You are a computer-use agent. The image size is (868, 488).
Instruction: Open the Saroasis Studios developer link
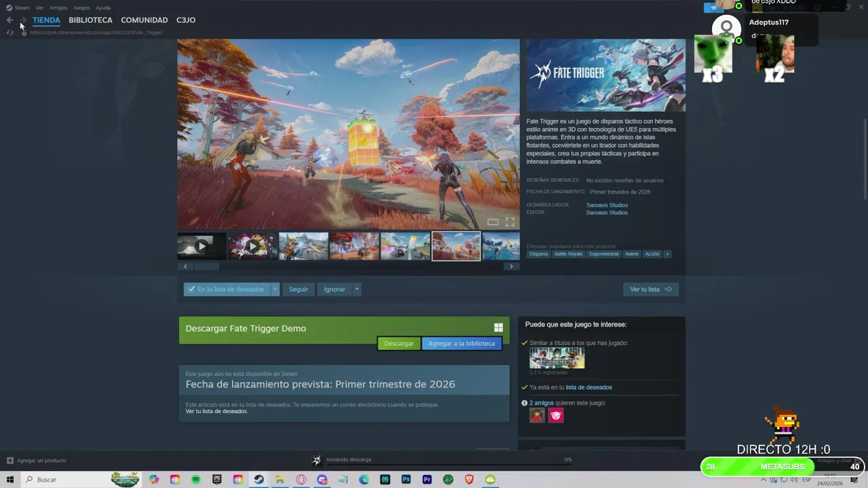coord(607,205)
